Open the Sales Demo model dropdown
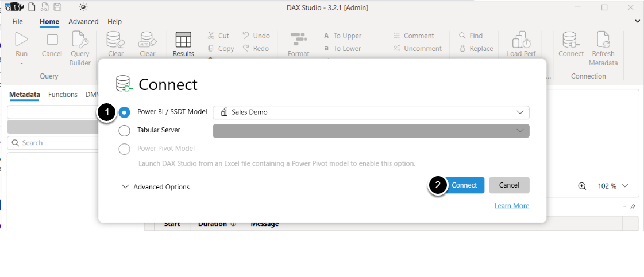 tap(371, 112)
